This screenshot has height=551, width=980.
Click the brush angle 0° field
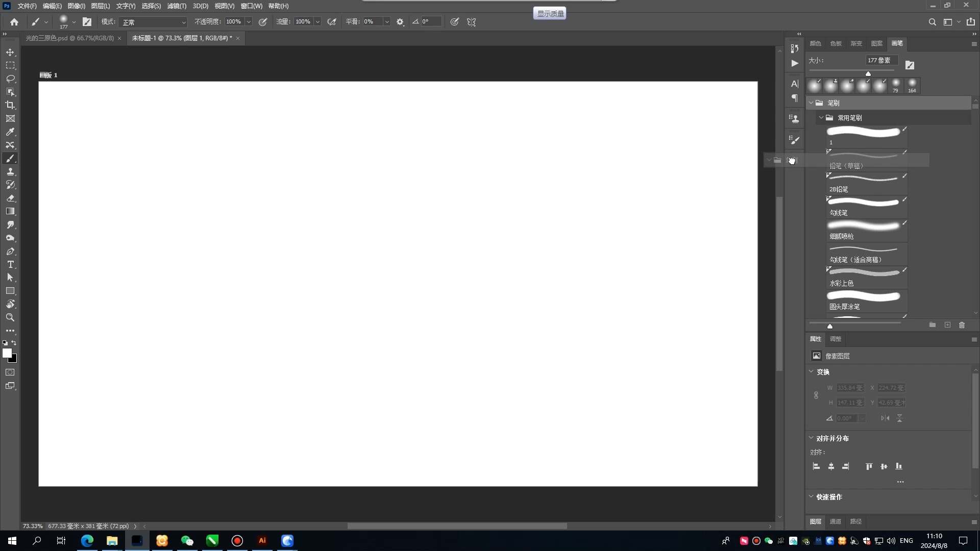pyautogui.click(x=430, y=22)
